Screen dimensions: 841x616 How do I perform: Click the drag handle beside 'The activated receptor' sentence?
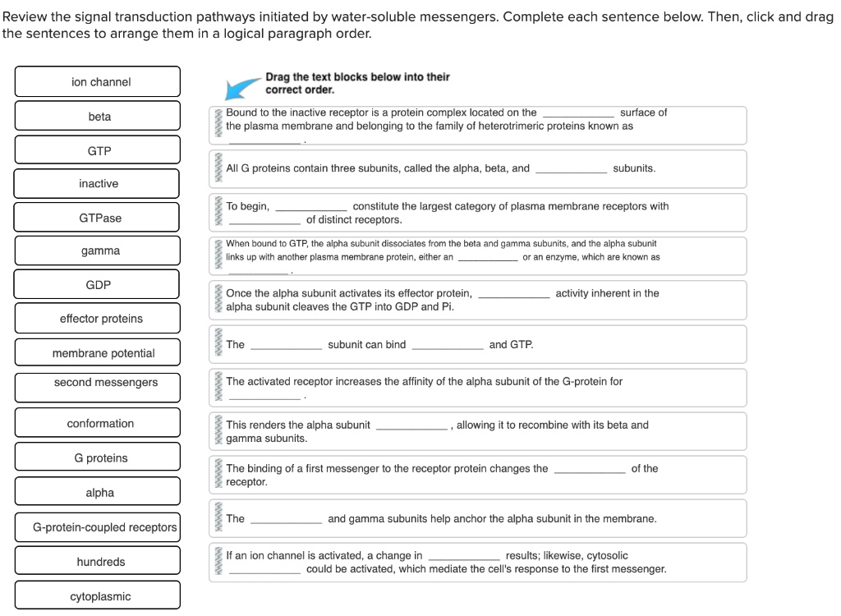[217, 387]
